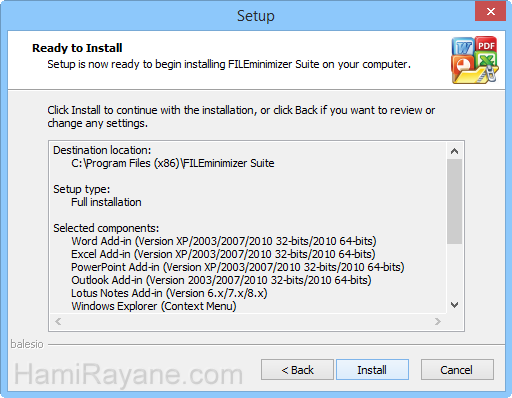Go back with the < Back button
Viewport: 512px width, 398px height.
pos(297,370)
